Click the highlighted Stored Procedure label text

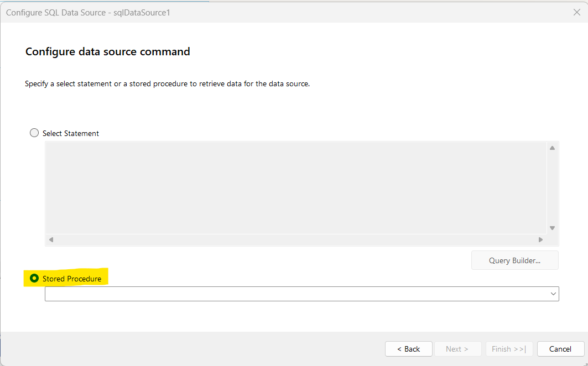72,279
